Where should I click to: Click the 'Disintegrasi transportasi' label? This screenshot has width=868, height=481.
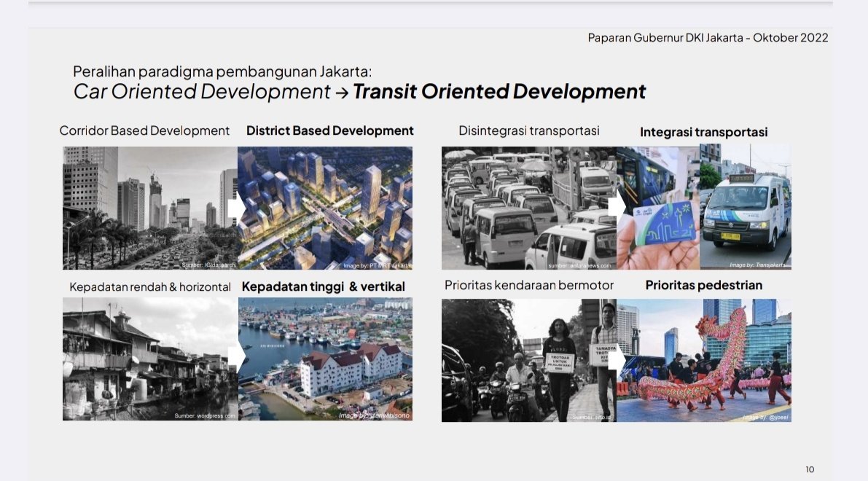528,130
